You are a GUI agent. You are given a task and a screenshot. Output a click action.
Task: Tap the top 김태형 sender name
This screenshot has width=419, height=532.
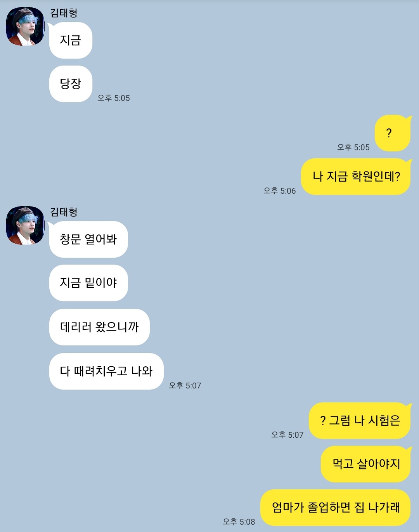click(x=64, y=13)
